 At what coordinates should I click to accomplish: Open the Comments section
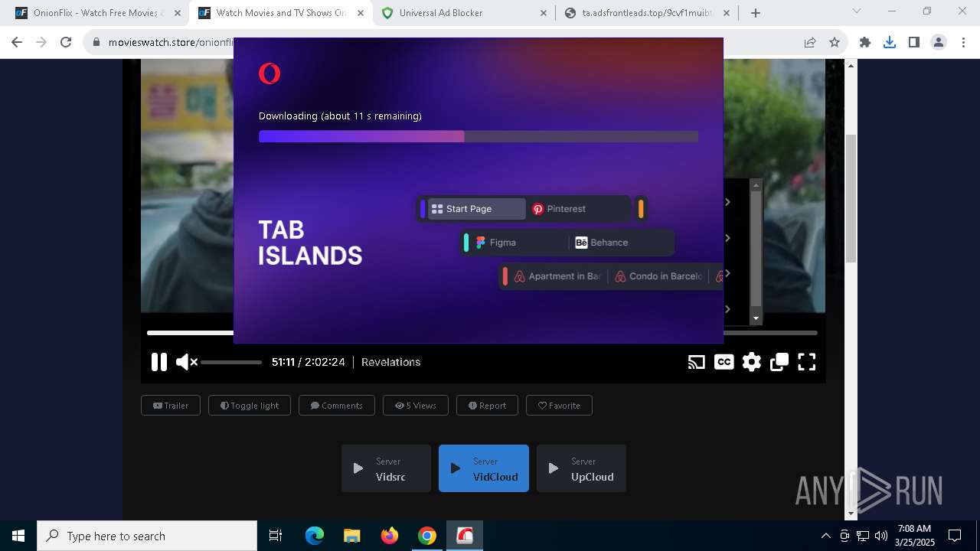pos(337,406)
